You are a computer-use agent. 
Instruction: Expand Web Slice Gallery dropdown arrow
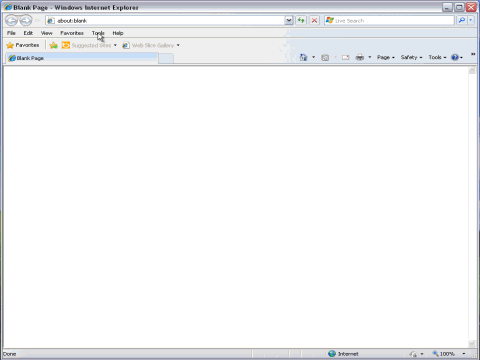coord(178,45)
